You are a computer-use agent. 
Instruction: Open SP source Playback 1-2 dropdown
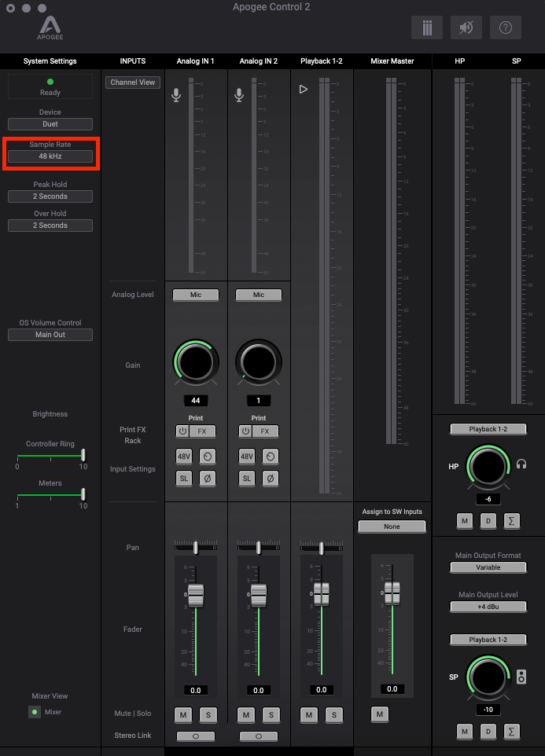488,640
